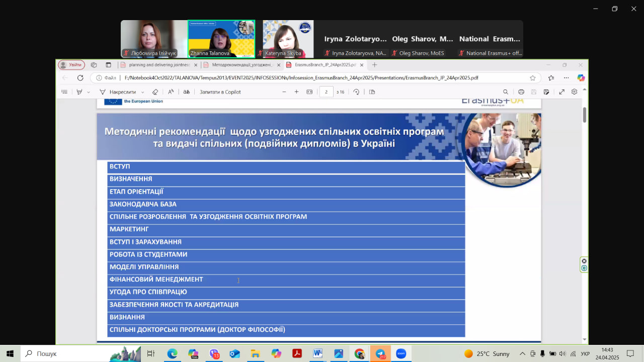The image size is (644, 362).
Task: Print the PDF document
Action: 521,92
